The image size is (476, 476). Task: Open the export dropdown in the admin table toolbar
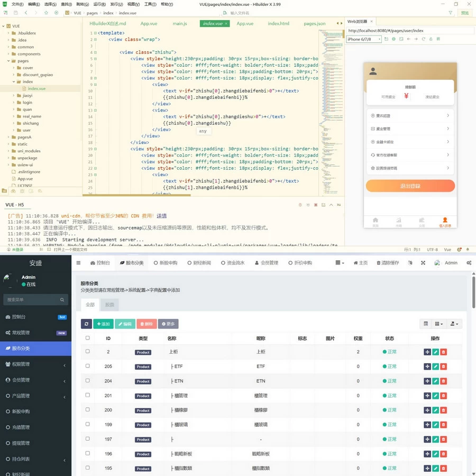[x=454, y=324]
